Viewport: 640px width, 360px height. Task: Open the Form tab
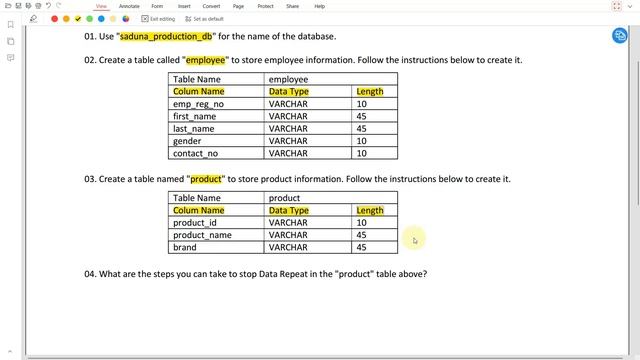click(157, 6)
